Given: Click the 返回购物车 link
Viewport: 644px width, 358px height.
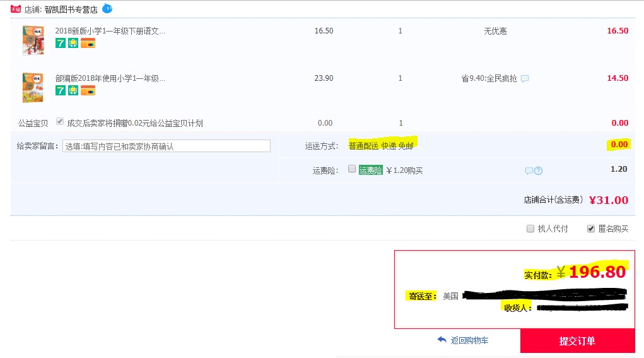Looking at the screenshot, I should 469,340.
